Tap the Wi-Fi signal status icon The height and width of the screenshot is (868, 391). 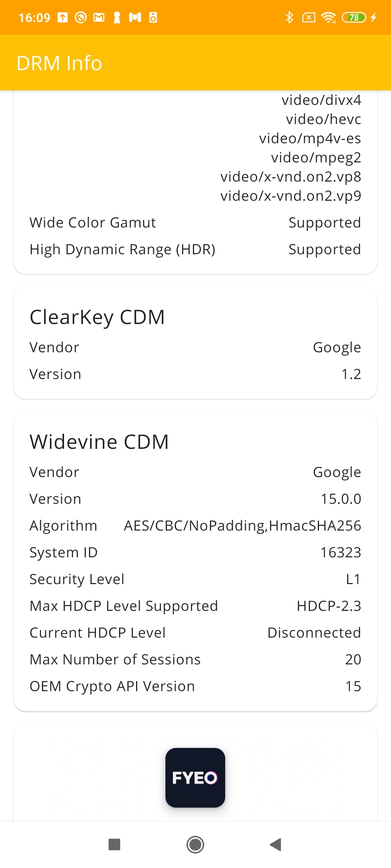pyautogui.click(x=329, y=17)
